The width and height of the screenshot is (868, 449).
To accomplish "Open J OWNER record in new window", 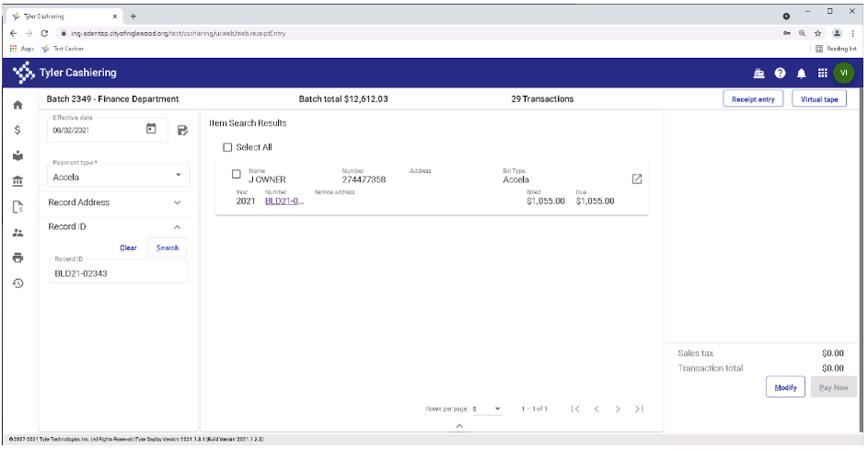I will tap(637, 178).
